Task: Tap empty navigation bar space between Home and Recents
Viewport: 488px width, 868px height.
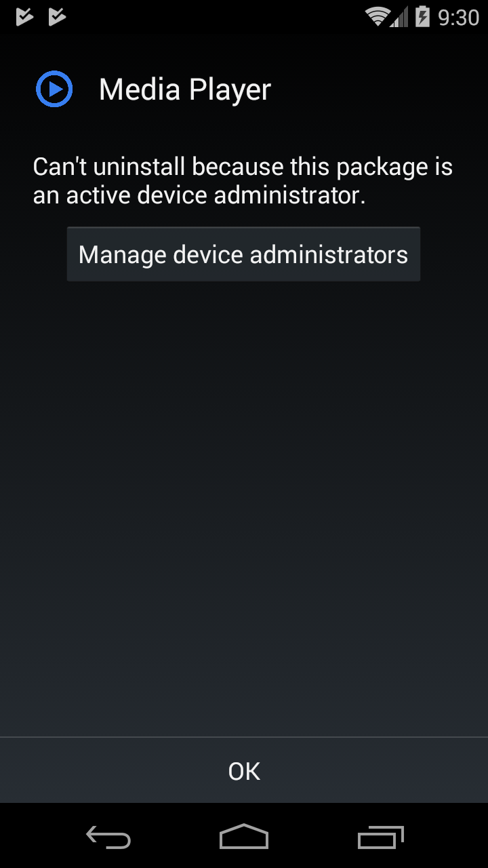Action: 313,837
